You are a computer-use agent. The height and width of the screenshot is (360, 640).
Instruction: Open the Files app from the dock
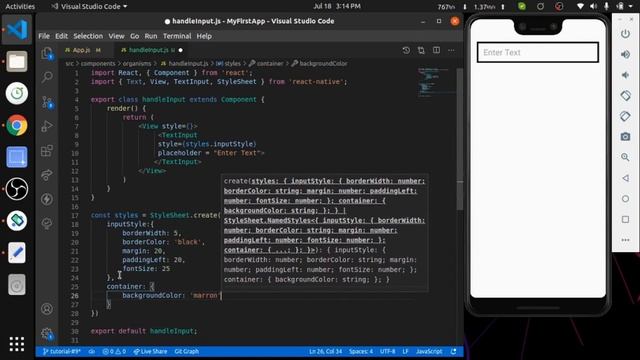click(17, 62)
